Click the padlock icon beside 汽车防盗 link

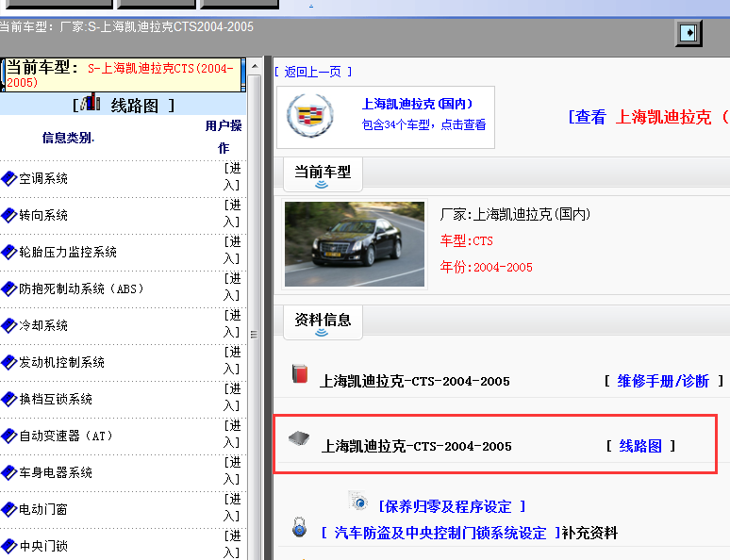click(x=299, y=527)
